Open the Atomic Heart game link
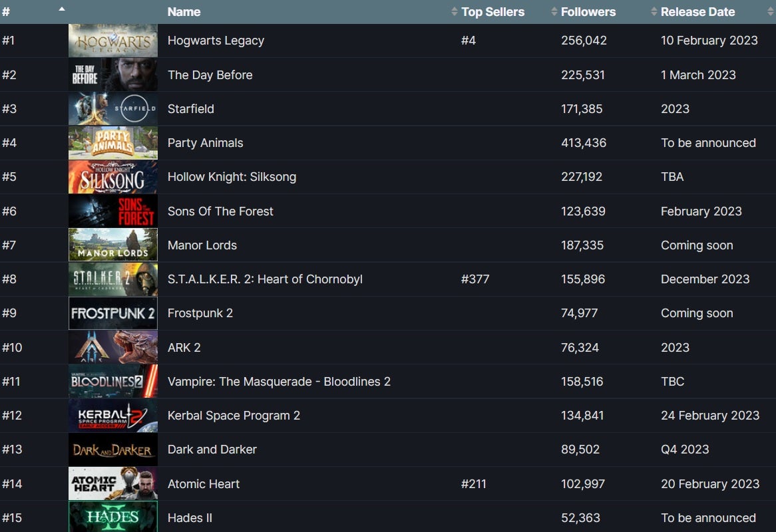Screen dimensions: 776x532 (204, 484)
